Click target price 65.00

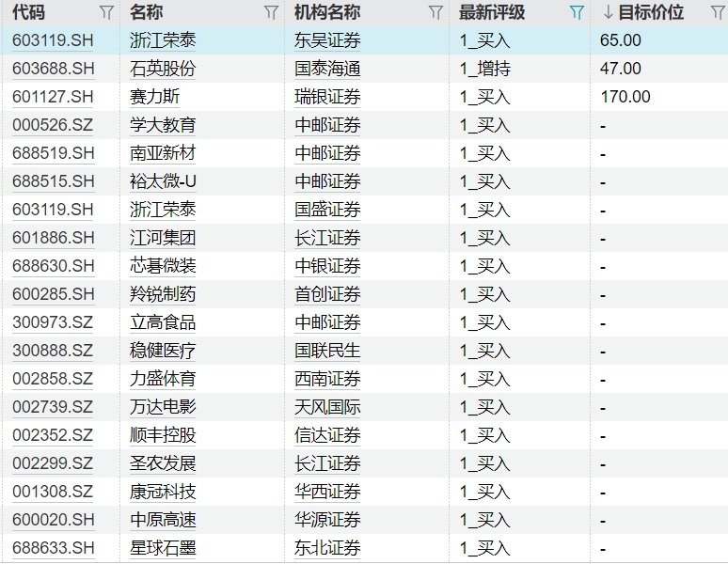pyautogui.click(x=620, y=40)
